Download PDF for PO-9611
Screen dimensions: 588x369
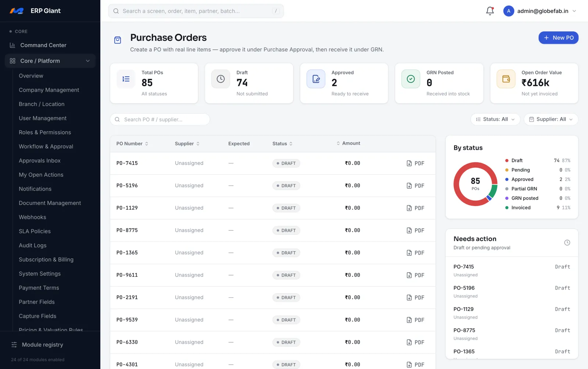(415, 275)
